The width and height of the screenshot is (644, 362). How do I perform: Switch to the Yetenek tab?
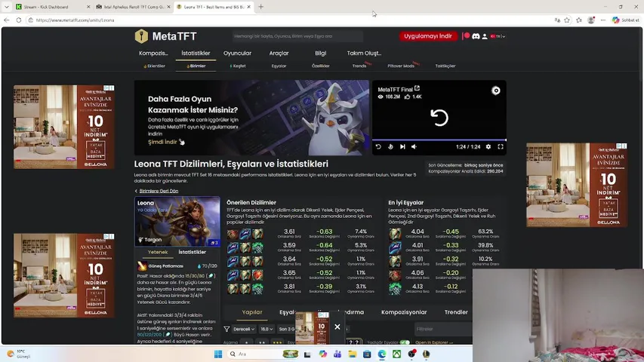(158, 252)
